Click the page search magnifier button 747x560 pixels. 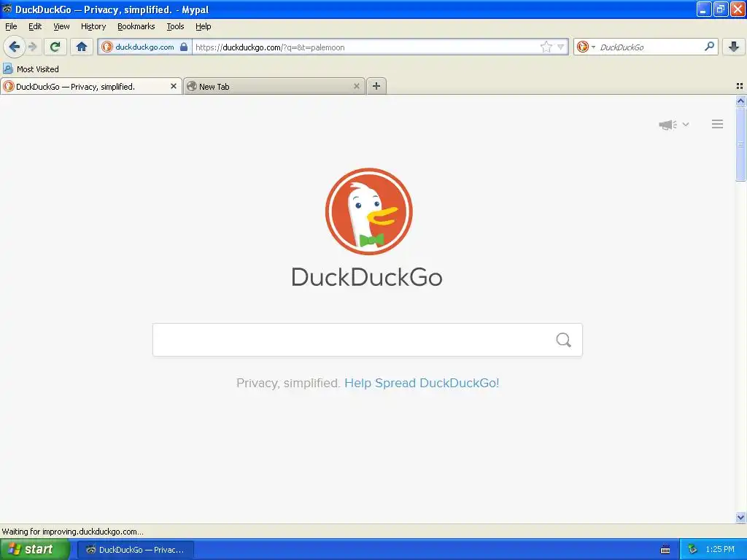[x=564, y=340]
